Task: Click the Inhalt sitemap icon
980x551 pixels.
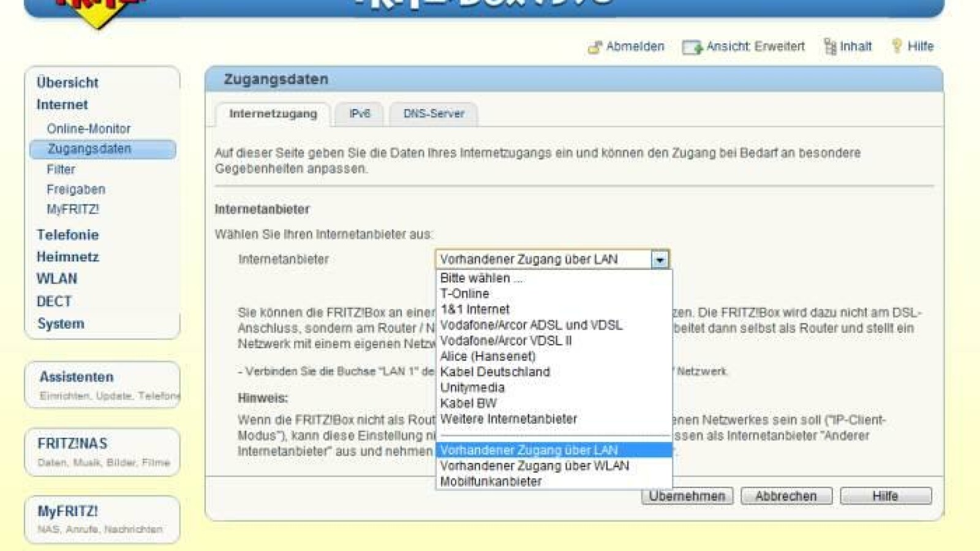Action: (x=830, y=46)
